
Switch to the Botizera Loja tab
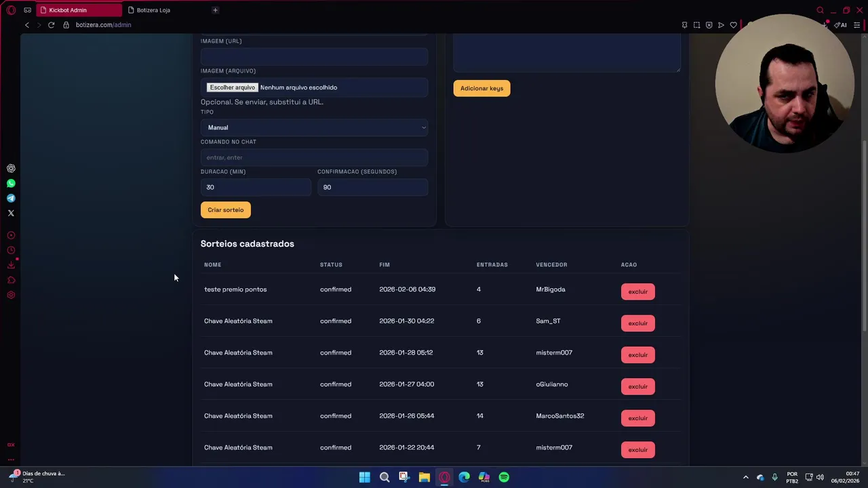pyautogui.click(x=153, y=10)
